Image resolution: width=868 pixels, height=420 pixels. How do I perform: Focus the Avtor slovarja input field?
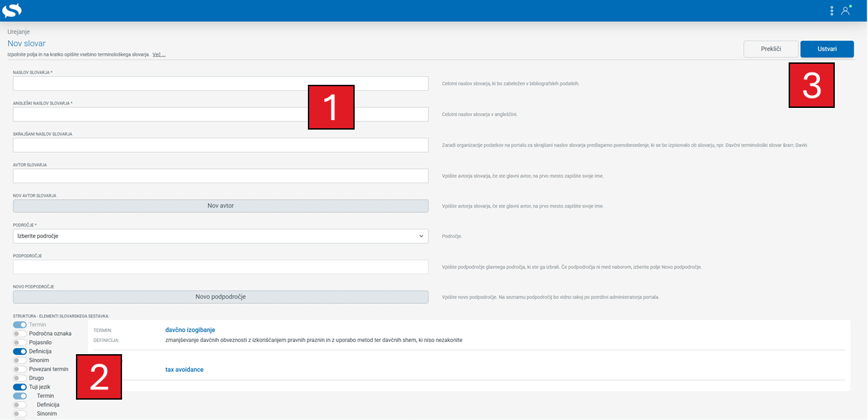220,176
